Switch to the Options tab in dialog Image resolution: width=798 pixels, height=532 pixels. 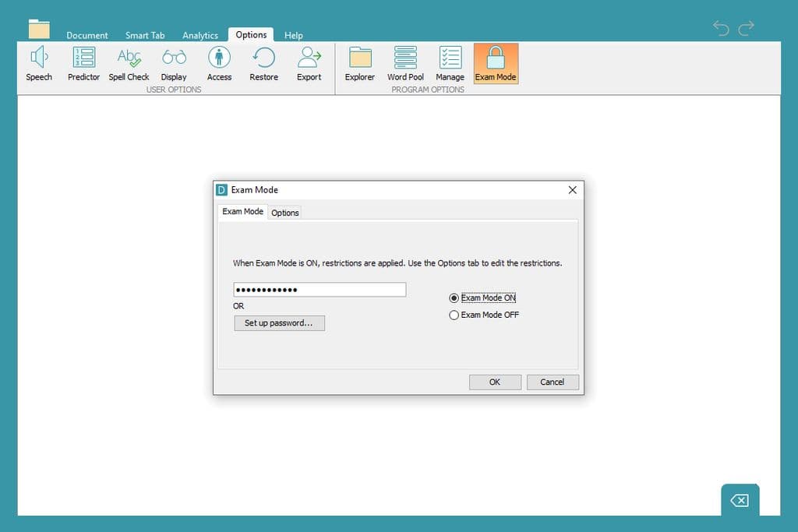285,213
